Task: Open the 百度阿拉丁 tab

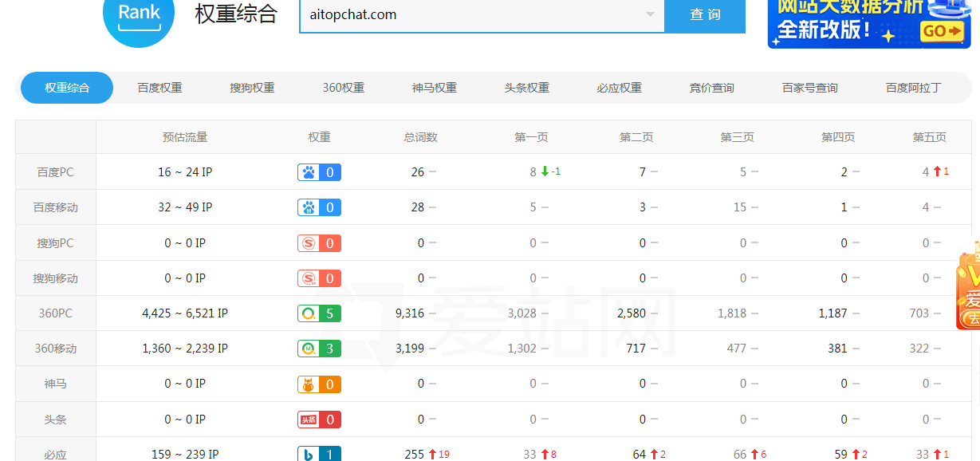Action: [x=914, y=88]
